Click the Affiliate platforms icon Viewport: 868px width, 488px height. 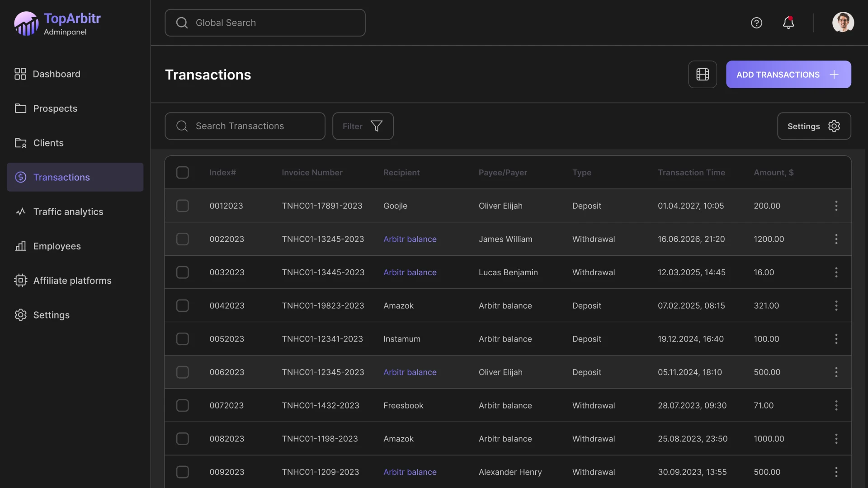click(x=20, y=280)
